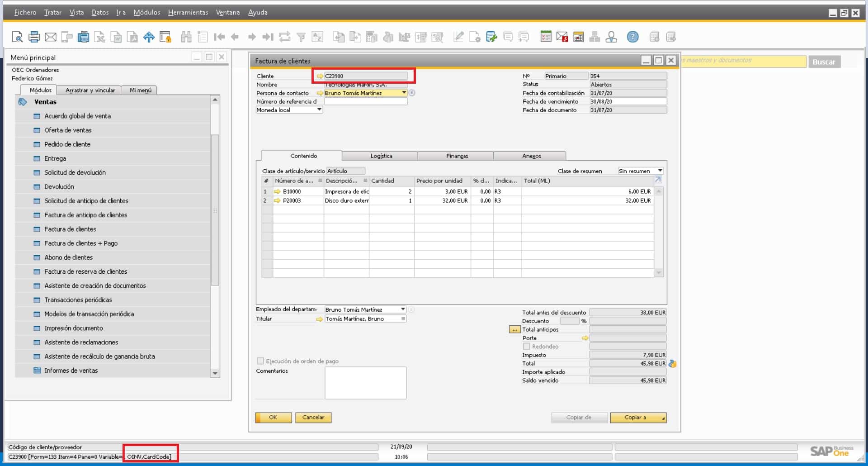Viewport: 868px width, 466px height.
Task: Click the coins icon next to Total
Action: (x=673, y=364)
